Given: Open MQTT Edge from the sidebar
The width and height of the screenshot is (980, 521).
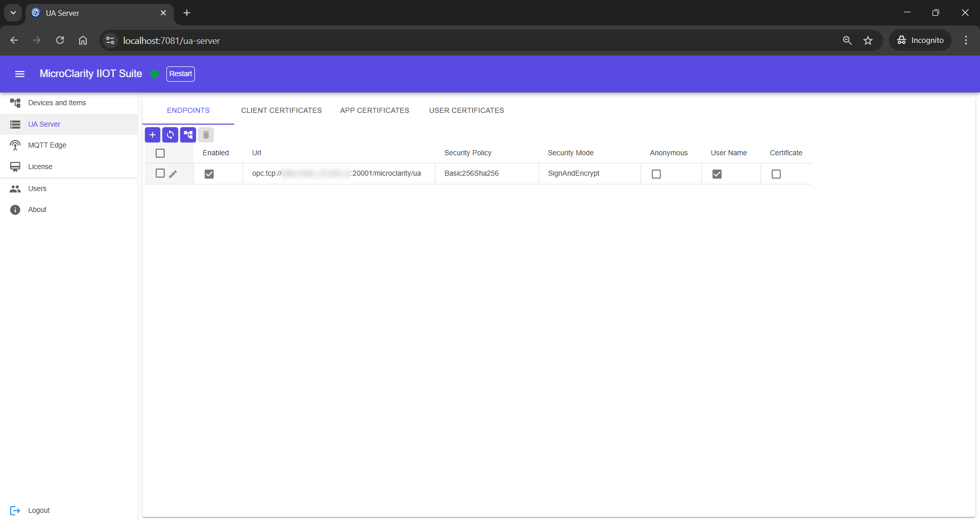Looking at the screenshot, I should point(47,145).
